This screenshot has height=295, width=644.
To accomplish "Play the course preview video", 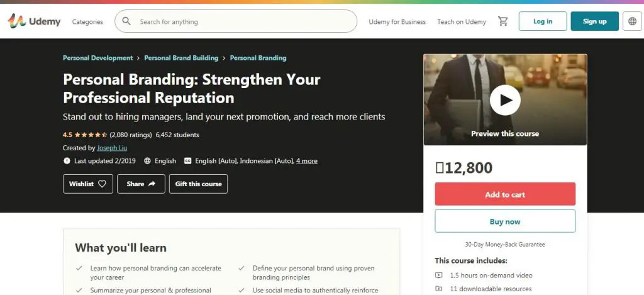I will (x=505, y=100).
